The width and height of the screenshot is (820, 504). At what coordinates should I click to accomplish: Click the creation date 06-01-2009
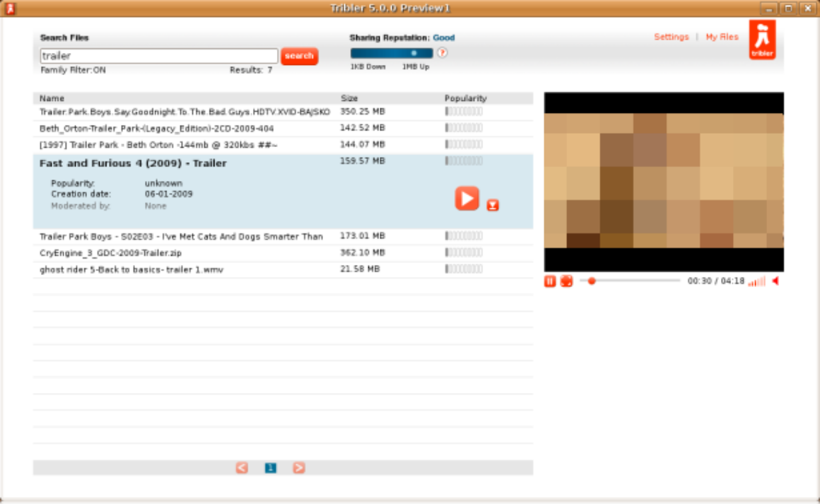[x=168, y=194]
